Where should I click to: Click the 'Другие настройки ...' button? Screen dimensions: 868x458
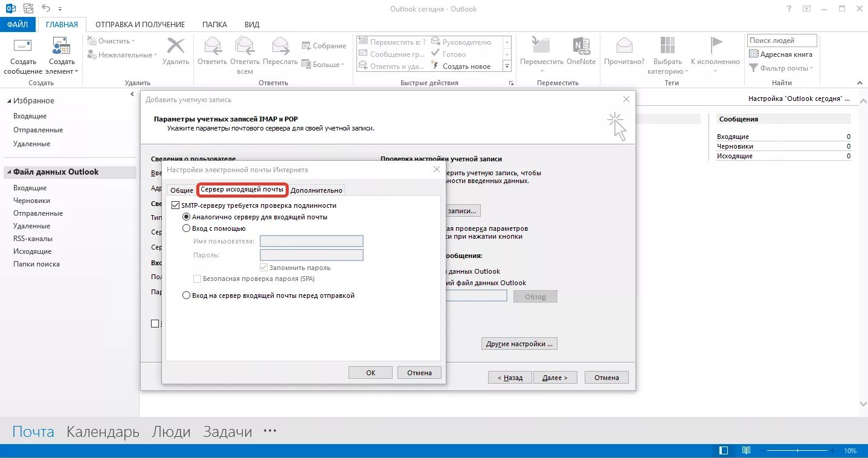(519, 344)
